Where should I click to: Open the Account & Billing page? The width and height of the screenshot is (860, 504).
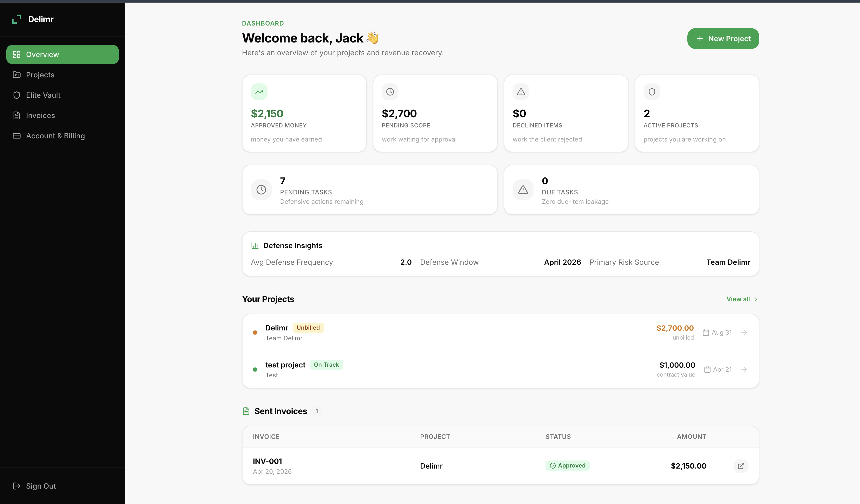pos(55,136)
